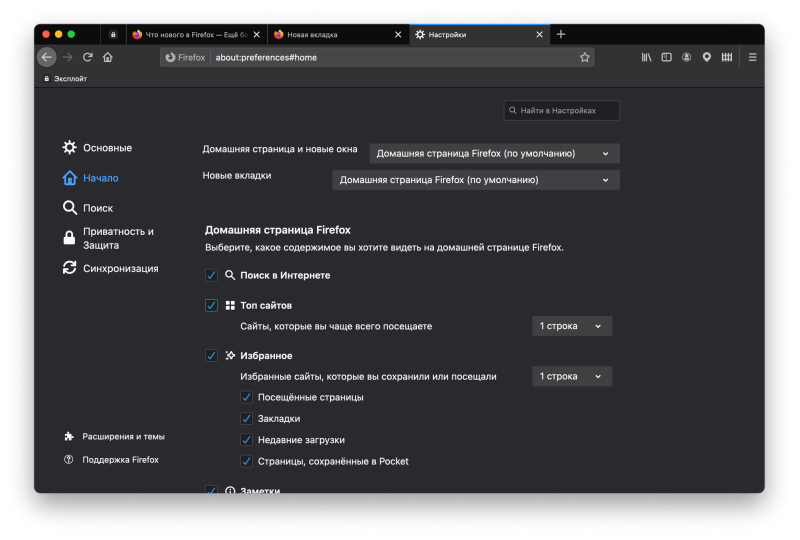Open new tab with plus button

pos(561,34)
